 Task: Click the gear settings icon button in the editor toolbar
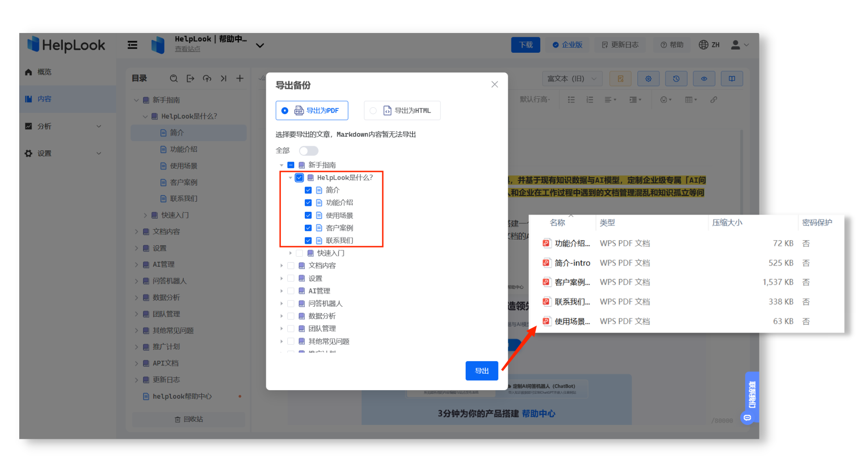coord(648,79)
